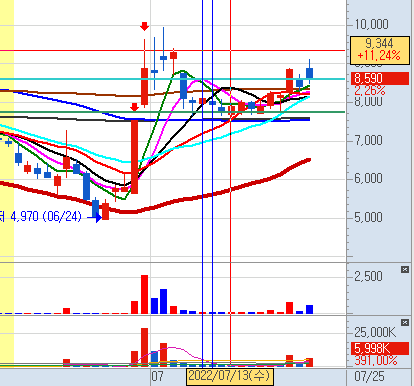Click the 5,000 price axis label

click(368, 217)
